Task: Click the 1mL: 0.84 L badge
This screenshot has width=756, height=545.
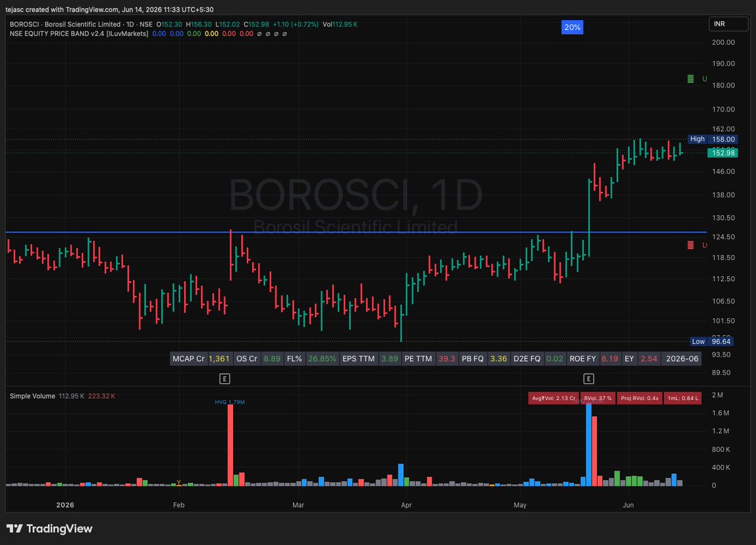Action: 684,398
